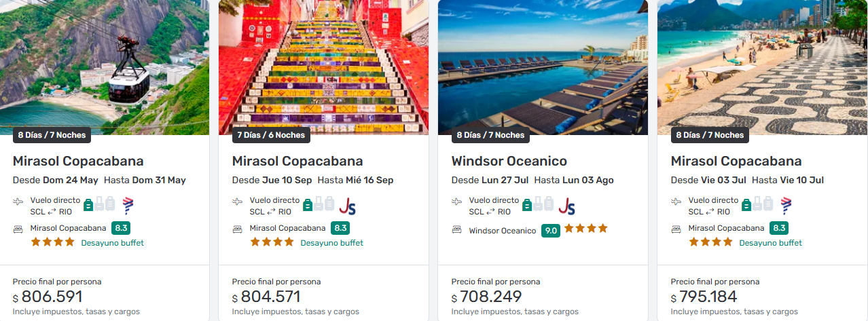Click Desayuno buffet on the 10 Sep package
The height and width of the screenshot is (321, 868).
click(x=331, y=243)
